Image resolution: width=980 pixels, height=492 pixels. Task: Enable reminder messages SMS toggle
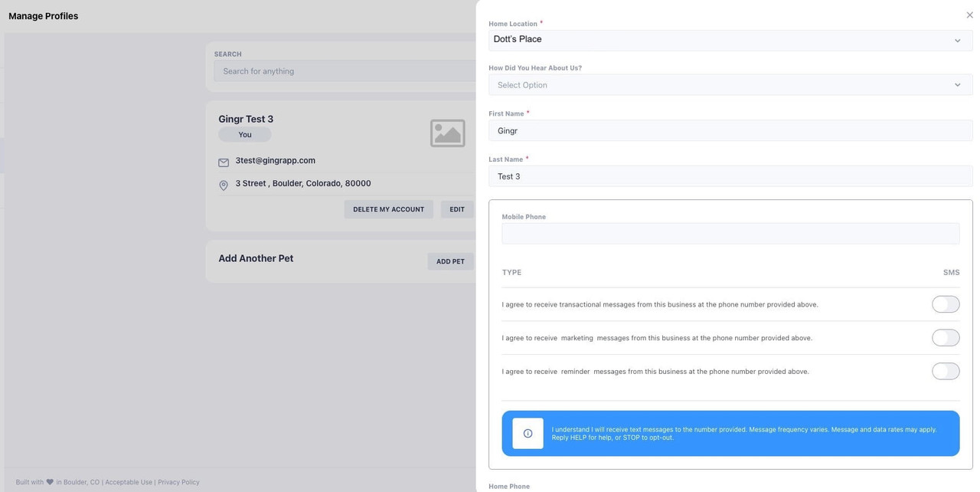pyautogui.click(x=946, y=372)
